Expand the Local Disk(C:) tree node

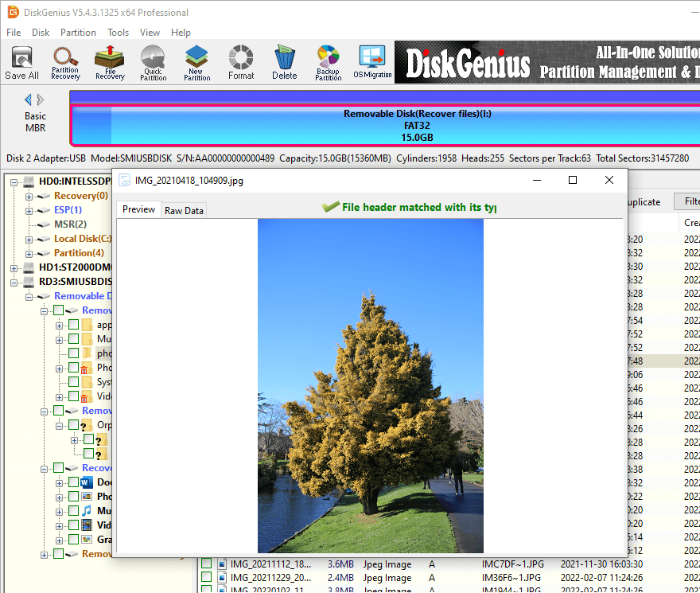29,239
